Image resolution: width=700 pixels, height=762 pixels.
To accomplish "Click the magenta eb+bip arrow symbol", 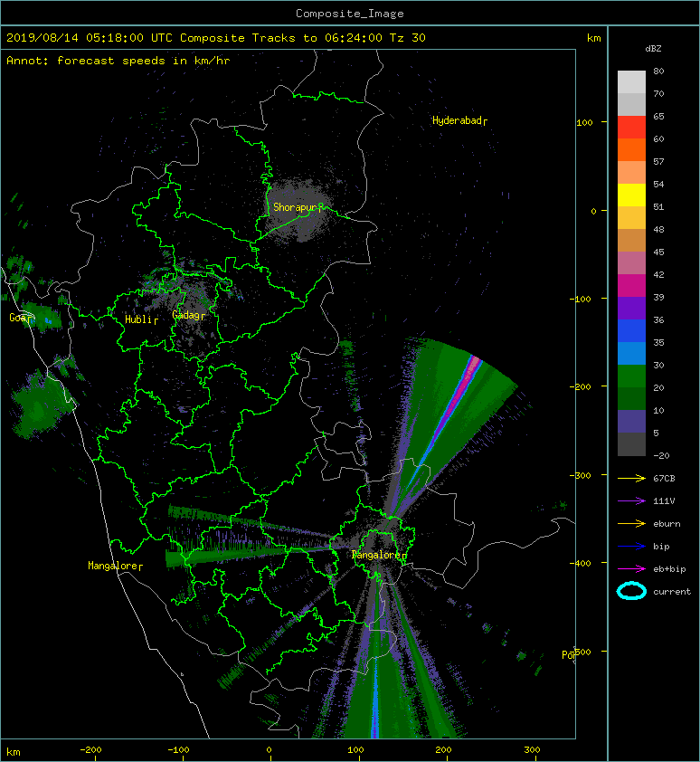I will 631,569.
